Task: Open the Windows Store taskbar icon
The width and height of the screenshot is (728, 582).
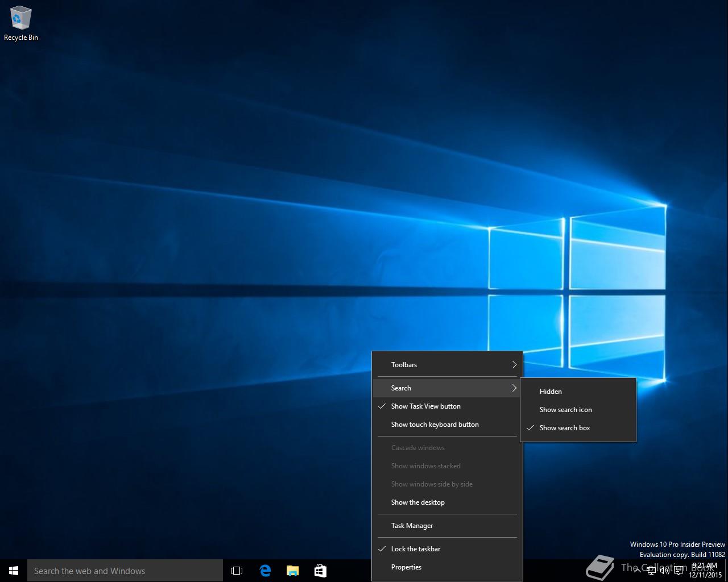Action: pos(320,571)
